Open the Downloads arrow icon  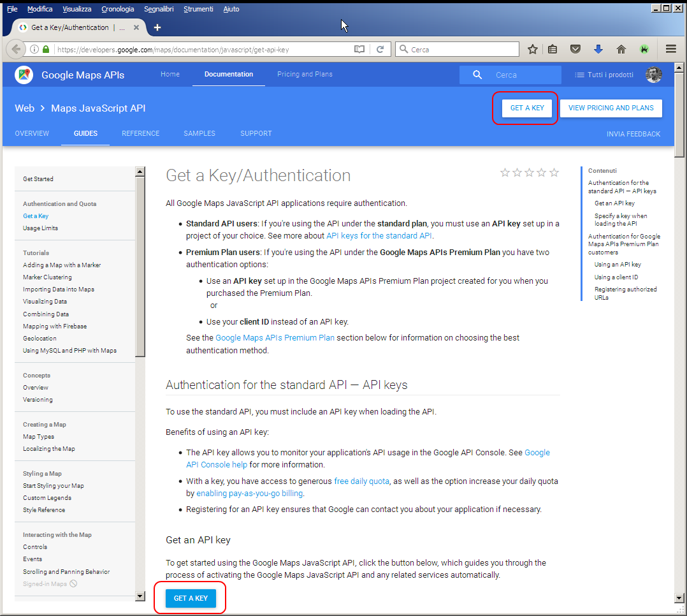(598, 49)
